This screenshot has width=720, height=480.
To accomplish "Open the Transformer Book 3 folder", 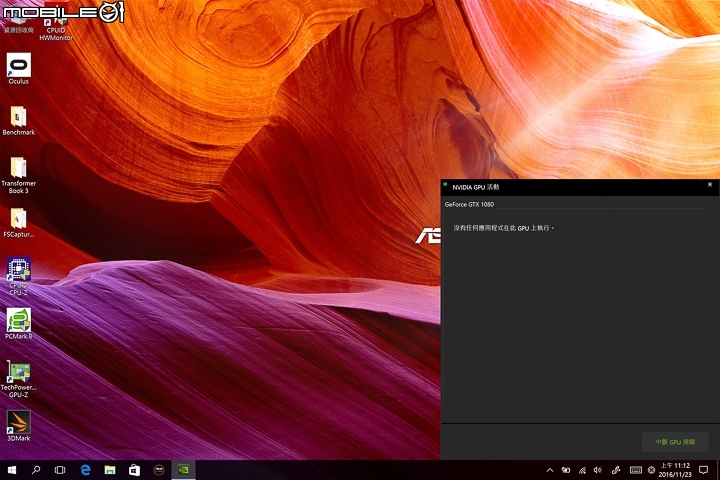I will click(18, 175).
